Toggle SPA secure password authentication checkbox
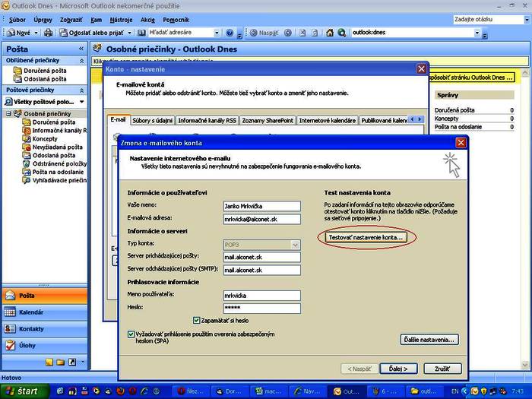Screen dimensions: 532x399 click(131, 334)
